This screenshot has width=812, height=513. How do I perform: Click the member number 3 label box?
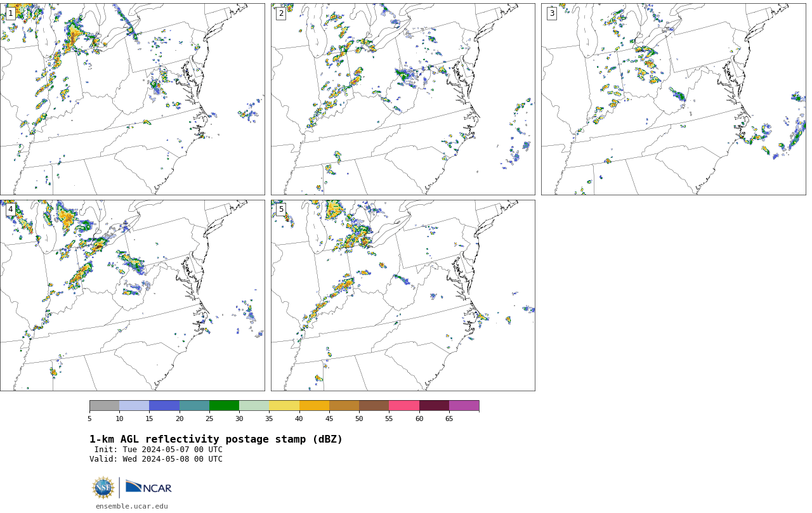[552, 13]
